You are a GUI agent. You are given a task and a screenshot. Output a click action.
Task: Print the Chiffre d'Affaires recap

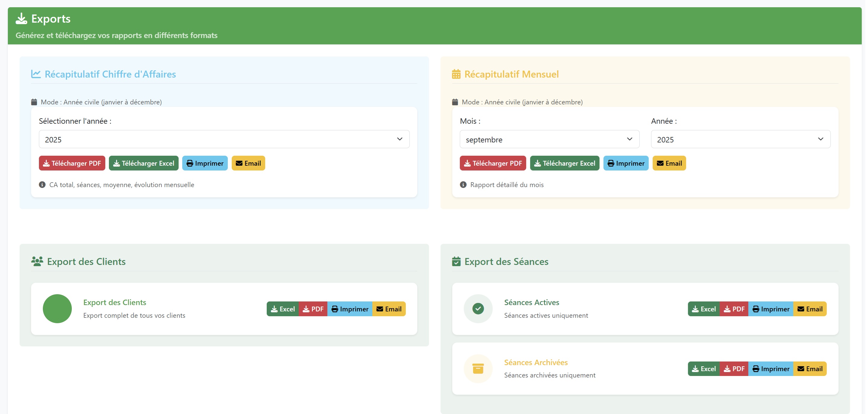(x=205, y=163)
